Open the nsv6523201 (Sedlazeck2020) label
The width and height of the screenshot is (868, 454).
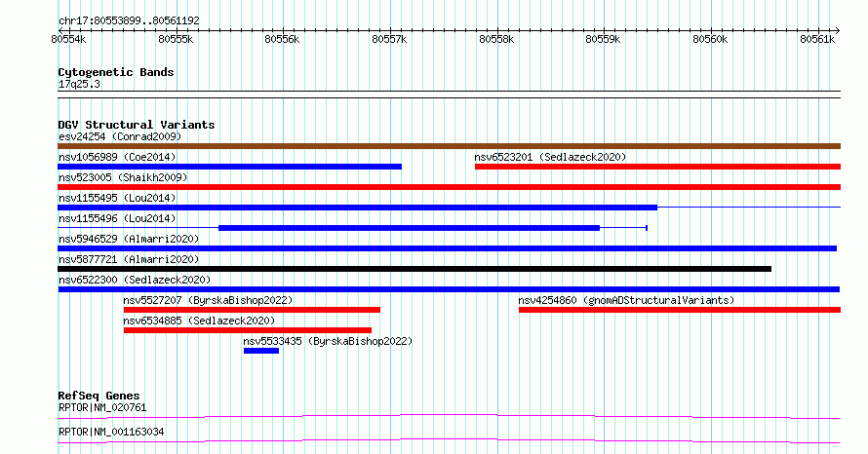(550, 157)
